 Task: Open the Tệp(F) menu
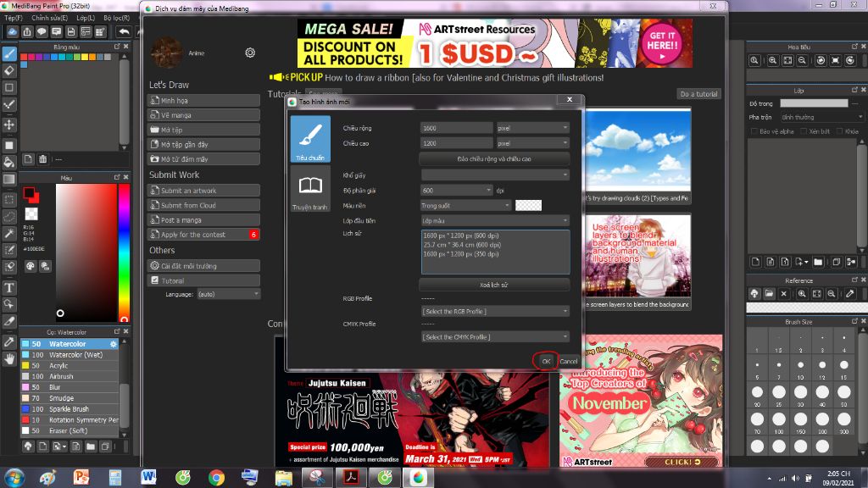[x=14, y=18]
